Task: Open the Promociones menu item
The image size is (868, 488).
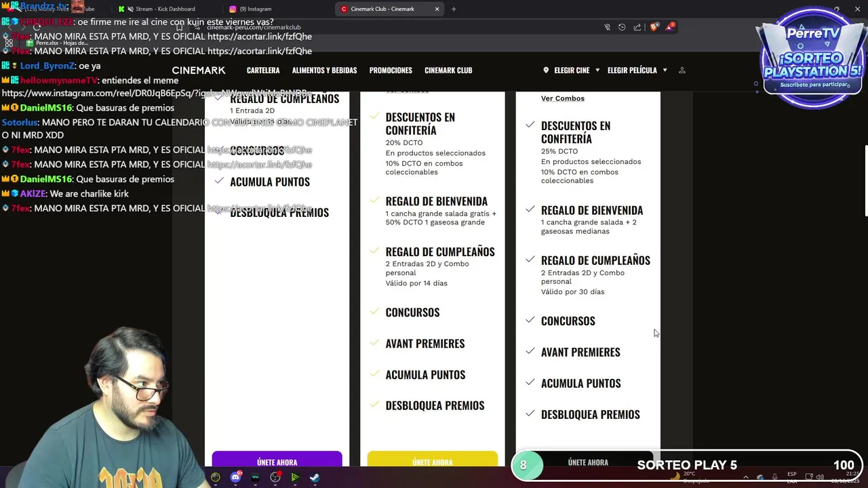Action: coord(391,70)
